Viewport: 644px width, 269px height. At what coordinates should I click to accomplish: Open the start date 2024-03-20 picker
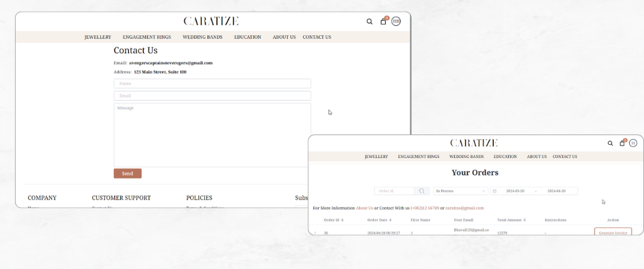(x=515, y=191)
